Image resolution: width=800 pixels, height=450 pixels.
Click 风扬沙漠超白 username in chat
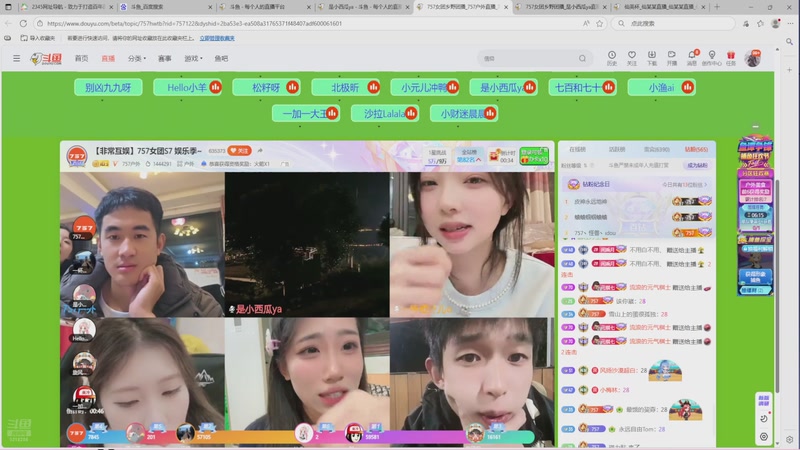618,370
